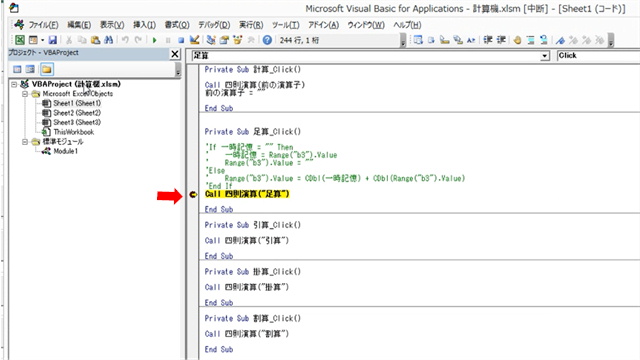
Task: Click the Indent icon in Edit toolbar
Action: tap(488, 40)
